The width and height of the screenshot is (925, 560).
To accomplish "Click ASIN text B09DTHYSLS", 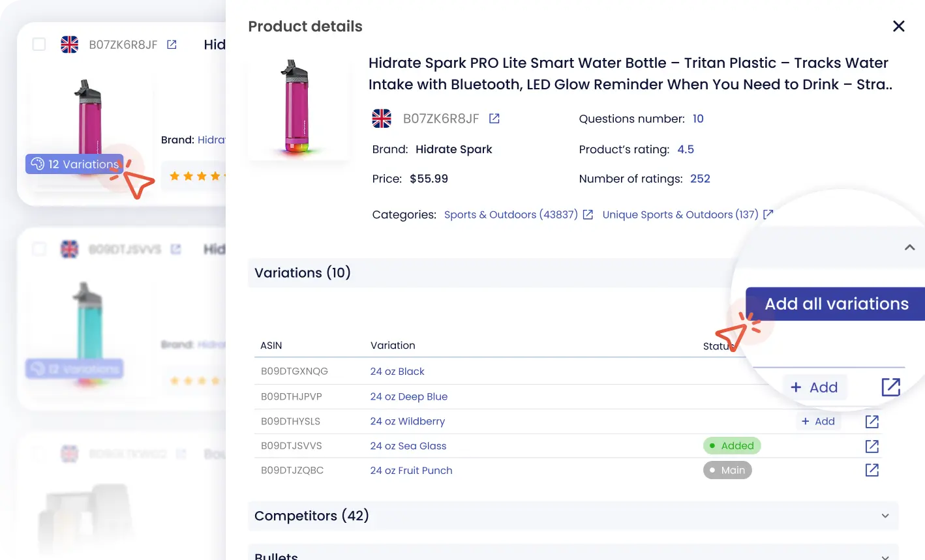I will point(290,421).
